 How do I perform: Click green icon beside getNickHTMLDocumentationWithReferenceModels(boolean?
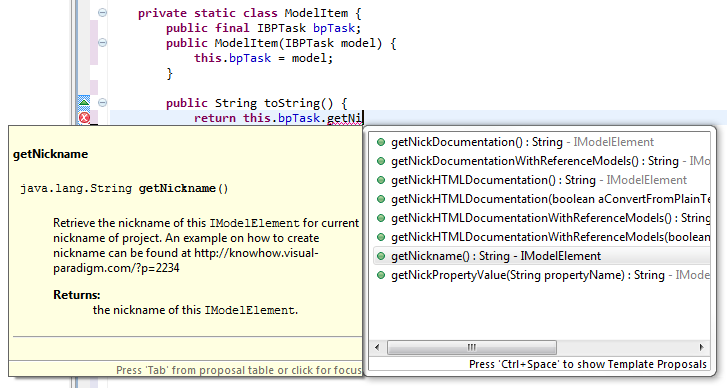coord(381,237)
